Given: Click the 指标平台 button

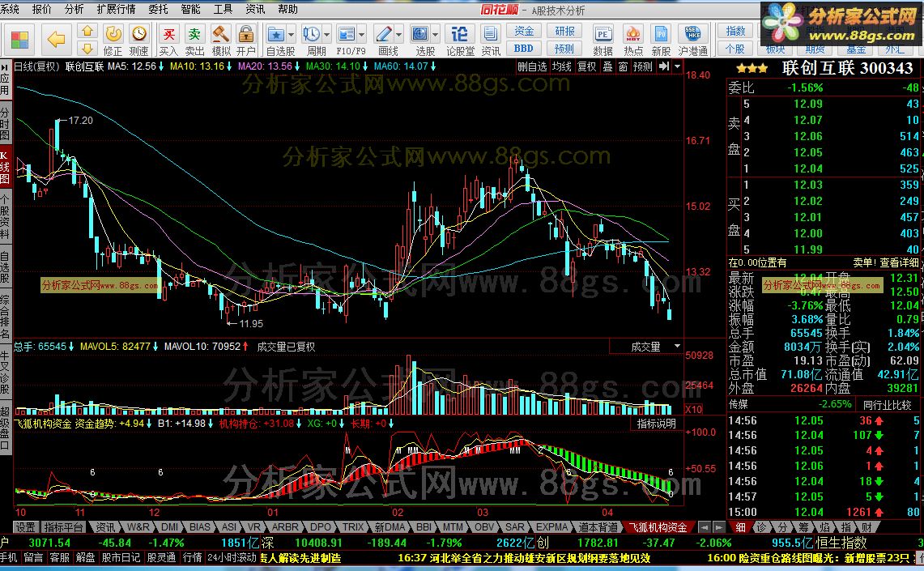Looking at the screenshot, I should point(64,526).
